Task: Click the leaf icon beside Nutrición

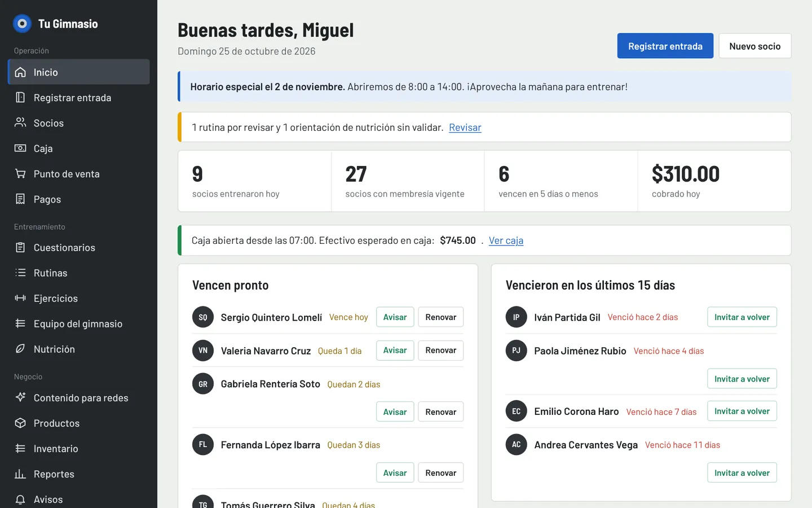Action: [x=20, y=349]
